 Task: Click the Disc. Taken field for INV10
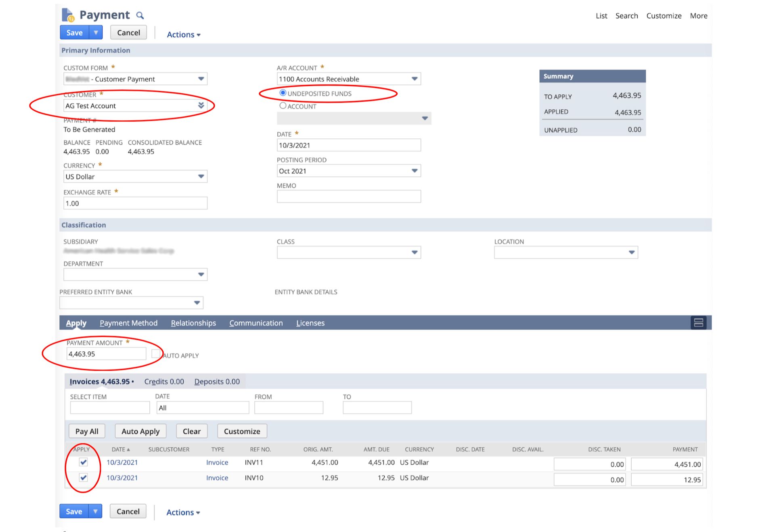590,480
